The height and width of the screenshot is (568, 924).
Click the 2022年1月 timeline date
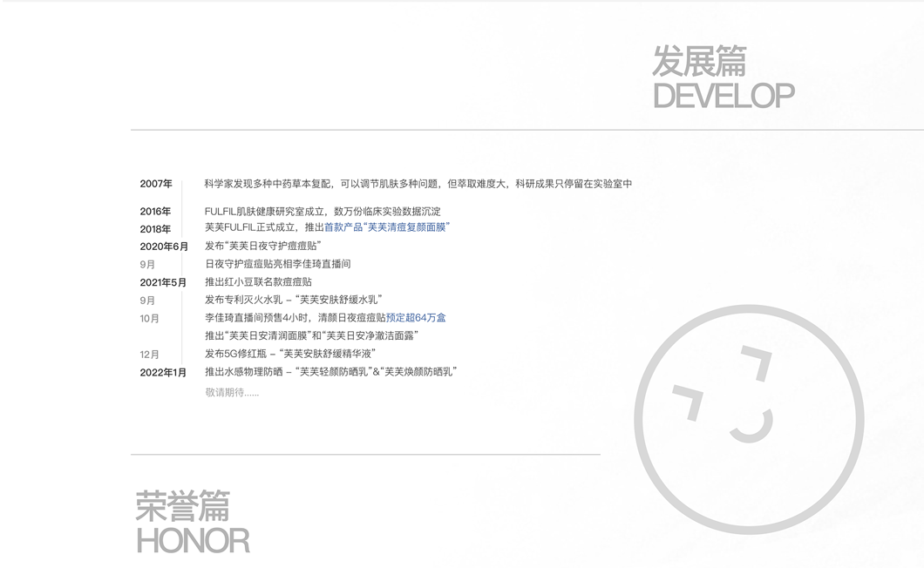(163, 373)
